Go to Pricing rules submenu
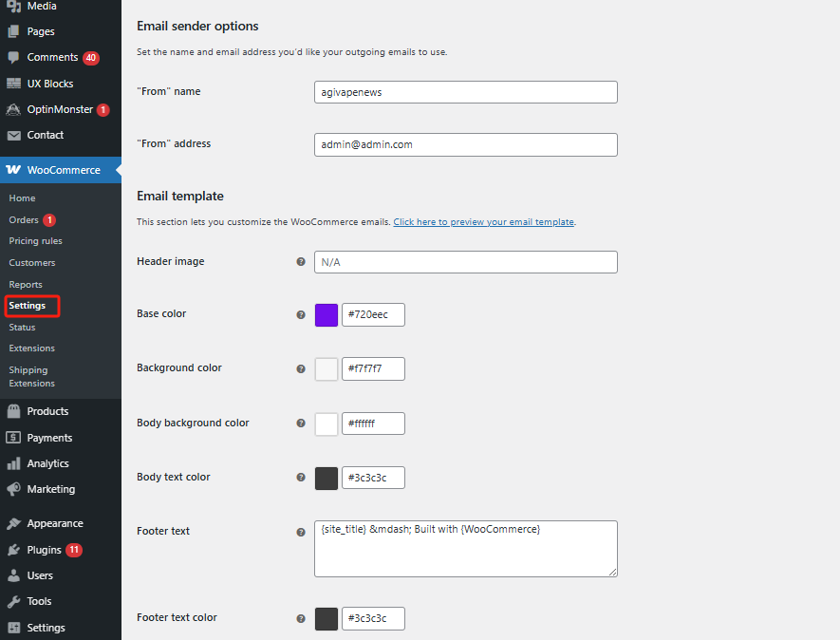This screenshot has height=640, width=840. point(35,241)
